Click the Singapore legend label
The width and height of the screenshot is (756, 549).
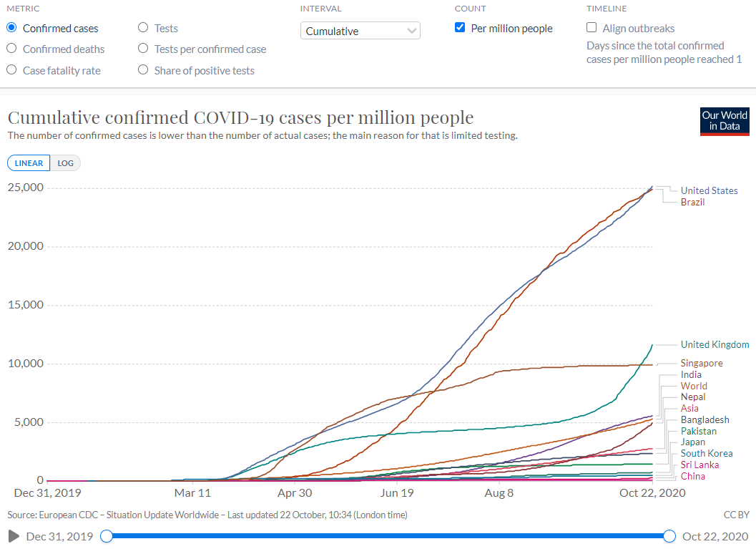[702, 364]
